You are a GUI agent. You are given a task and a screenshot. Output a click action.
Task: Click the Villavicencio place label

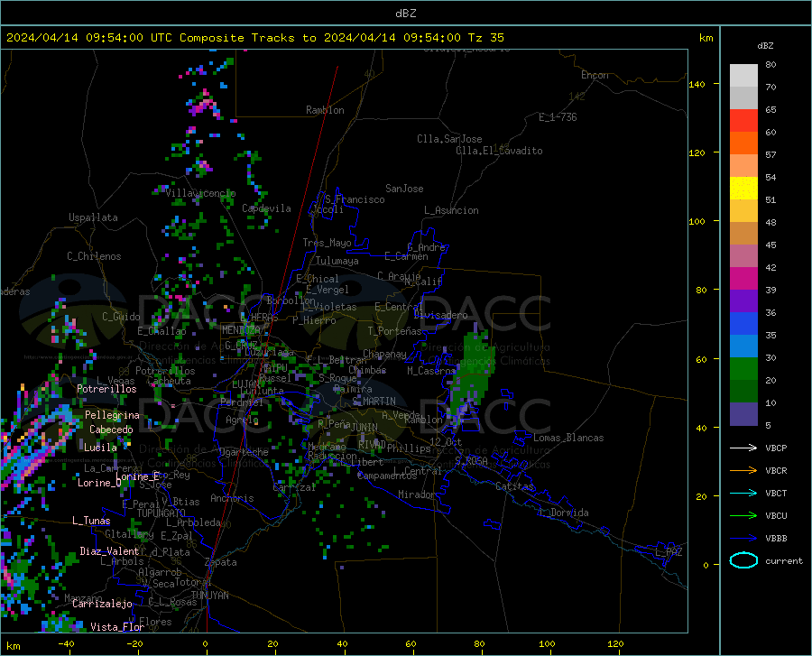coord(200,193)
